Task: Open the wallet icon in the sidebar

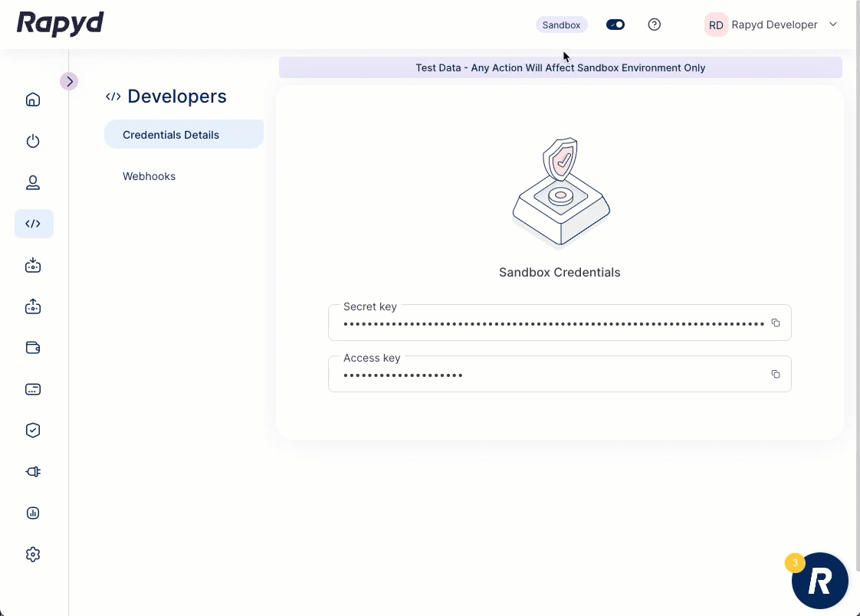Action: (33, 348)
